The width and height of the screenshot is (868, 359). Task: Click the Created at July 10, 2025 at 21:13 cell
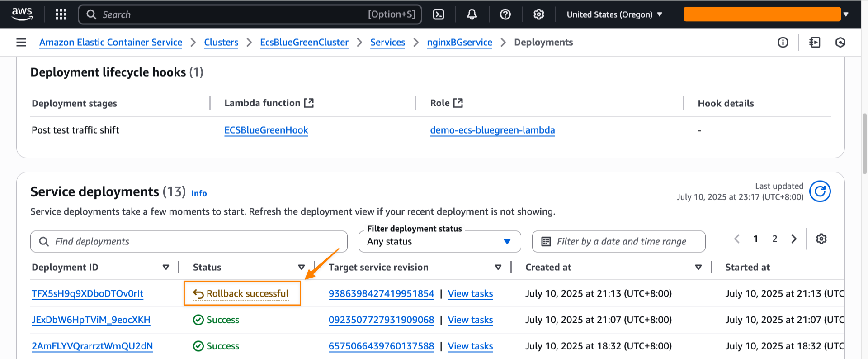pyautogui.click(x=599, y=293)
